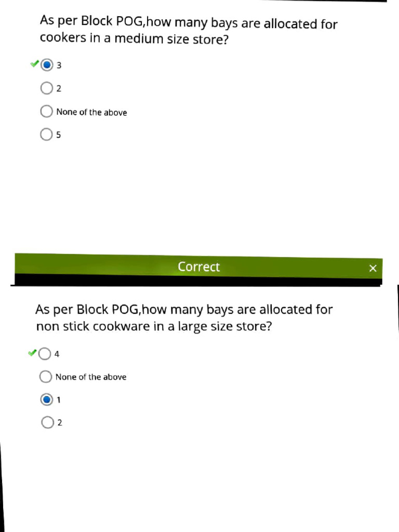This screenshot has width=399, height=532.
Task: Click green check mark beside non stick answer 4
Action: click(32, 353)
